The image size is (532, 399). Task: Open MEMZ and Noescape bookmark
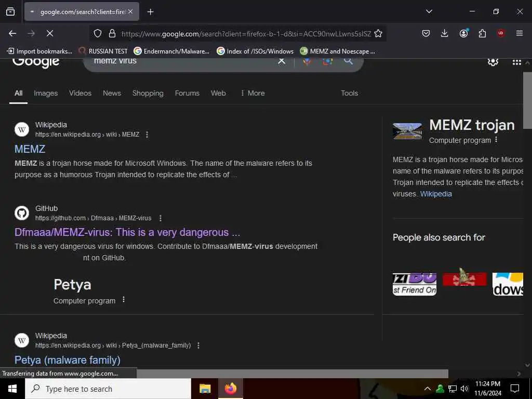click(x=338, y=51)
